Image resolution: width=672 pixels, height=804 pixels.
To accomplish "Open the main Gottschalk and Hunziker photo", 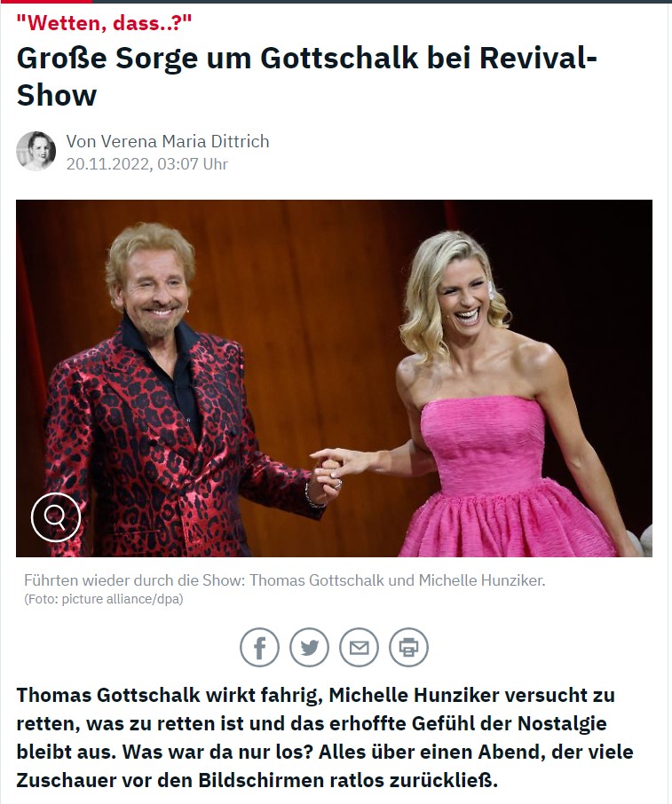I will click(334, 378).
